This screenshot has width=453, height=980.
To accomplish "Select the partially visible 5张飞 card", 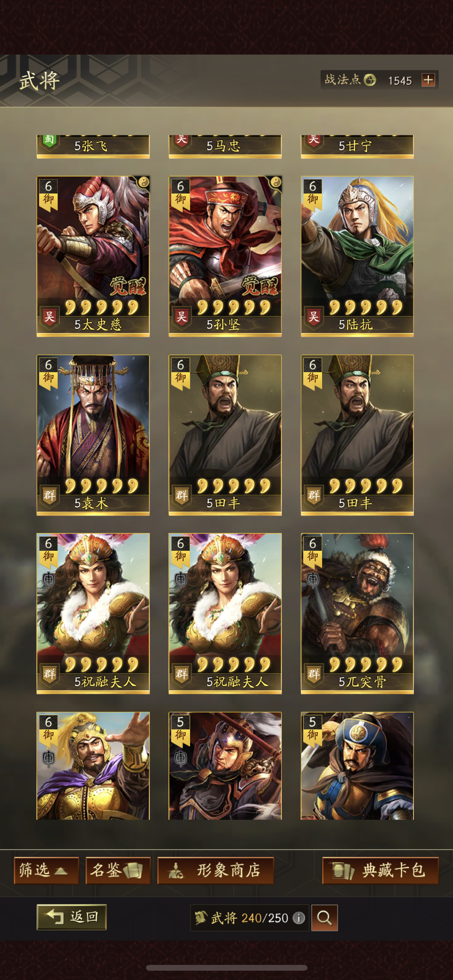I will click(x=93, y=147).
